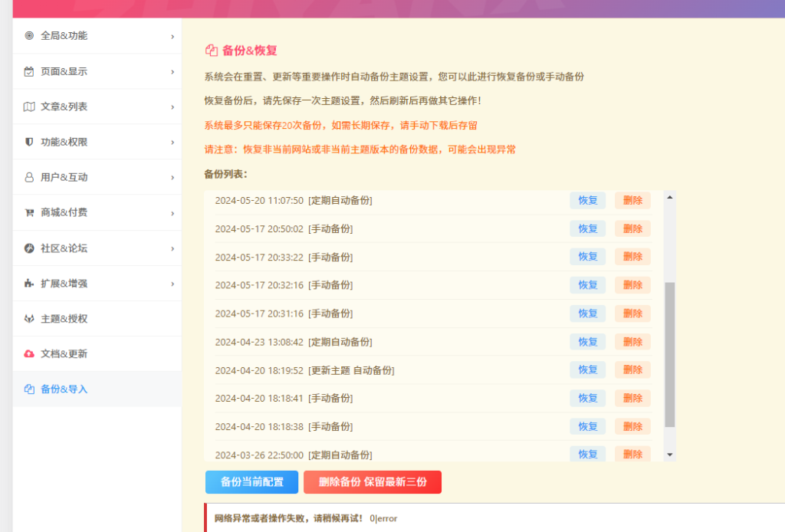Restore the 2024-05-20 11:07:50 backup

click(587, 200)
